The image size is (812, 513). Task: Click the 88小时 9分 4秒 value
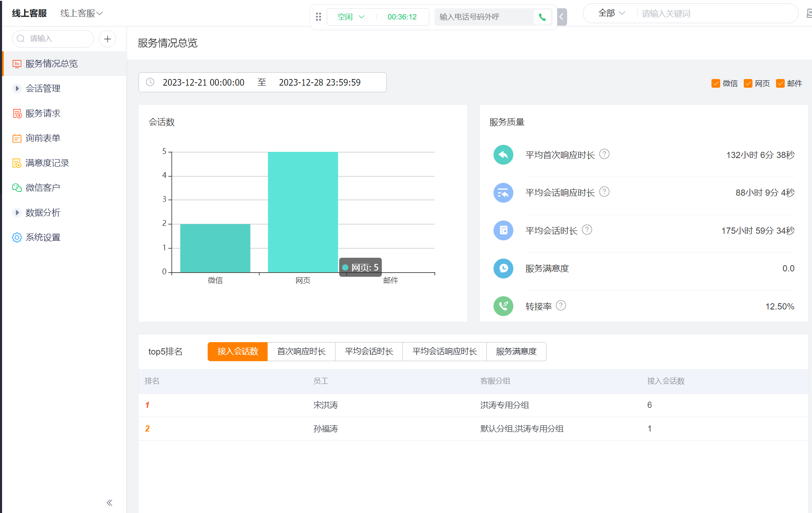pyautogui.click(x=765, y=193)
